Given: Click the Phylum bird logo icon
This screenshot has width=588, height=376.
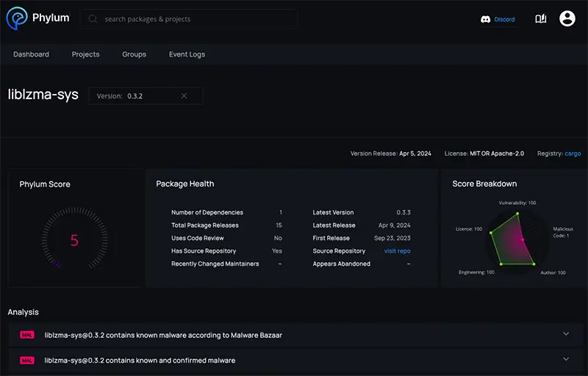Looking at the screenshot, I should [17, 18].
